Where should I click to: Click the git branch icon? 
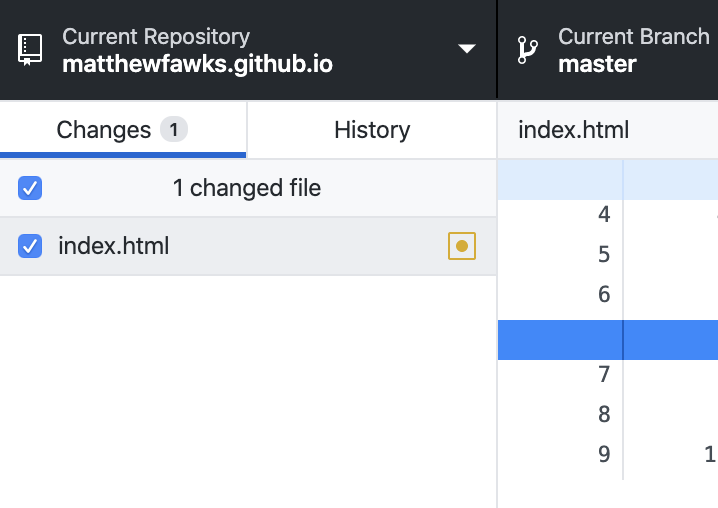(x=528, y=50)
